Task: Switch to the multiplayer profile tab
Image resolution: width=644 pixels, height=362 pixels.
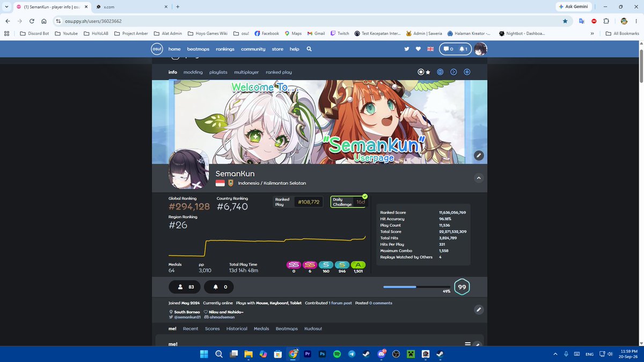Action: coord(246,72)
